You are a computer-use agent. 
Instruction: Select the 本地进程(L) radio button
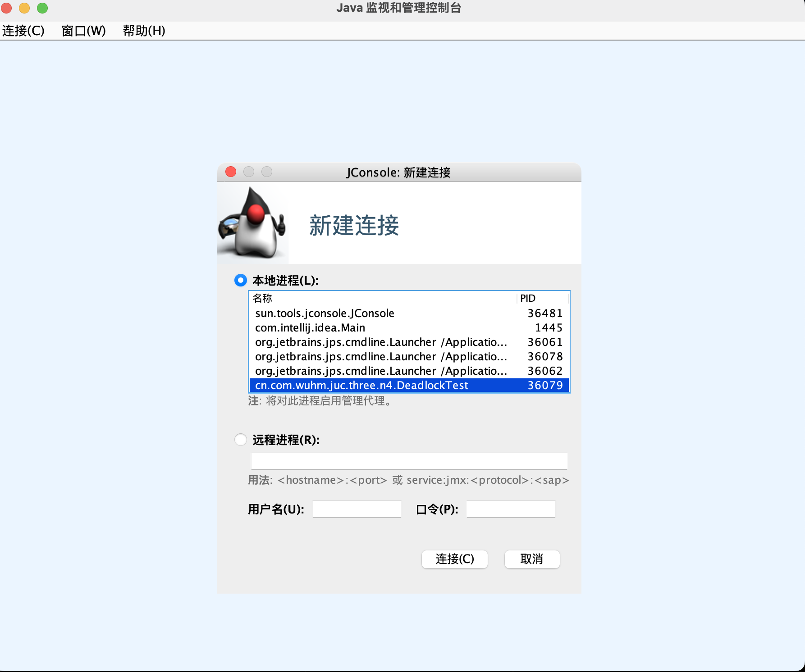[241, 280]
